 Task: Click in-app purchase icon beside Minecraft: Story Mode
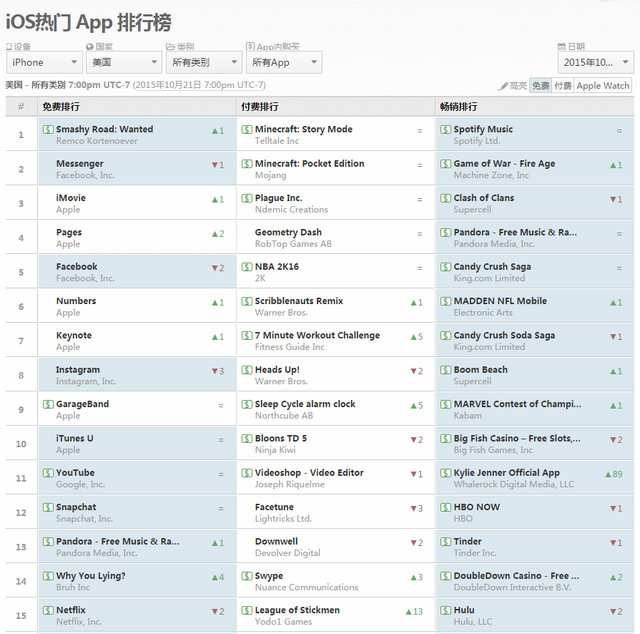247,129
